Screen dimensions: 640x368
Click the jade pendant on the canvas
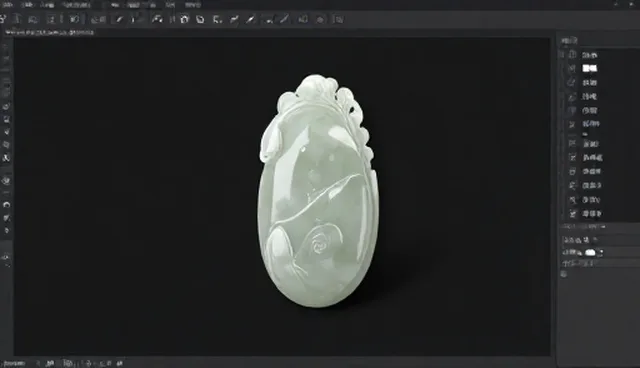click(x=318, y=191)
